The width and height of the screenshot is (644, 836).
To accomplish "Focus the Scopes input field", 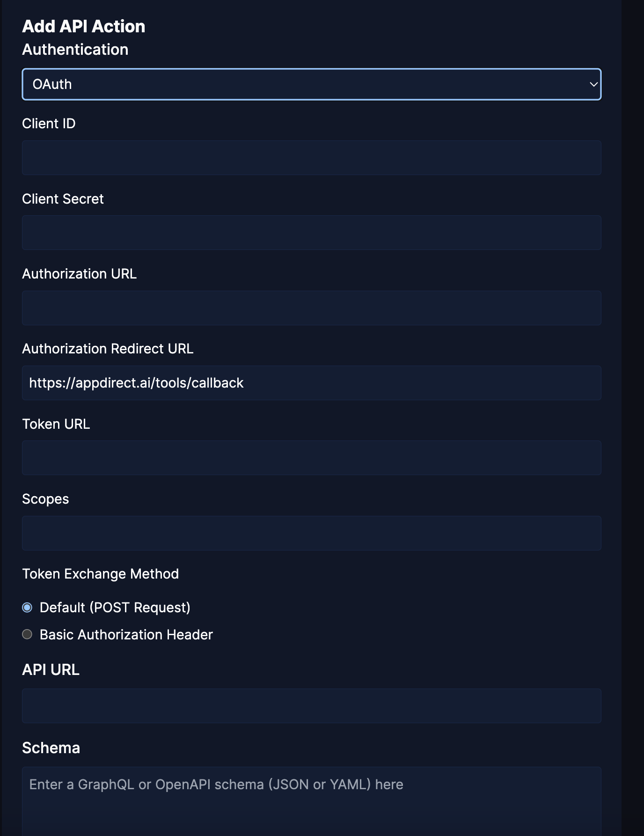I will 312,533.
